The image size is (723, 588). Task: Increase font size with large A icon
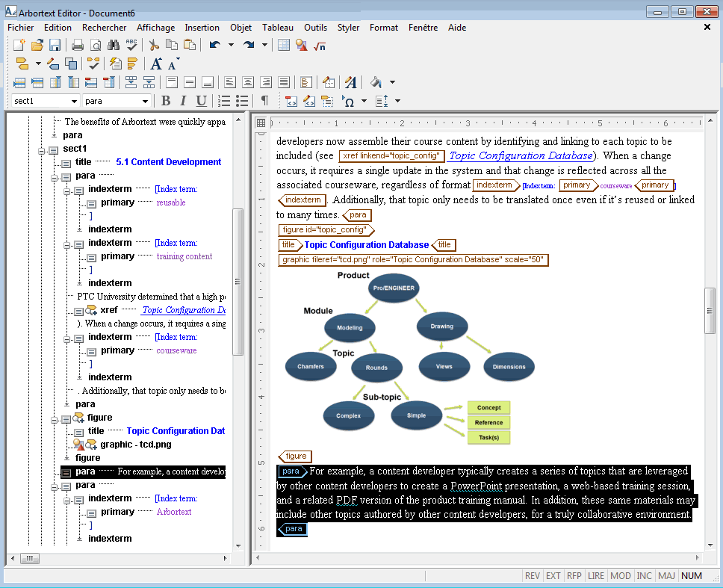156,64
